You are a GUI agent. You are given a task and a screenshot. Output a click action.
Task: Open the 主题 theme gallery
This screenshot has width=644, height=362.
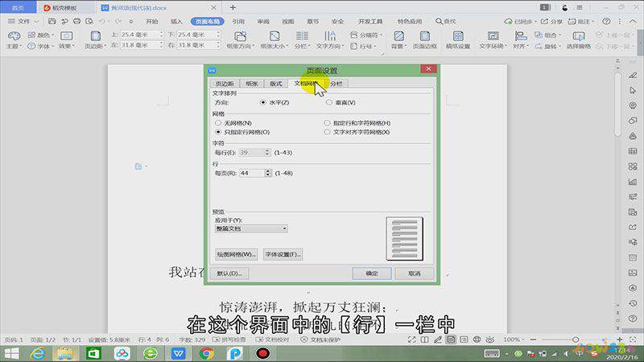click(x=14, y=39)
